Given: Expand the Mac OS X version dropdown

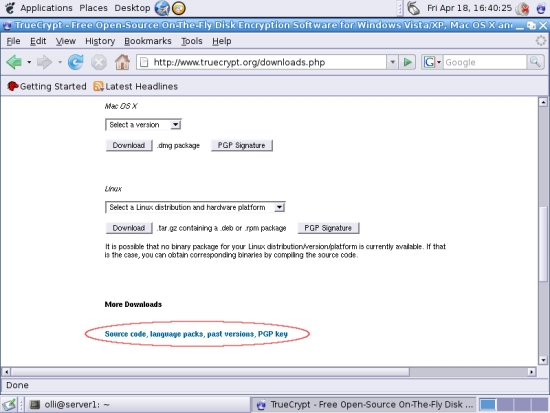Looking at the screenshot, I should pos(143,125).
